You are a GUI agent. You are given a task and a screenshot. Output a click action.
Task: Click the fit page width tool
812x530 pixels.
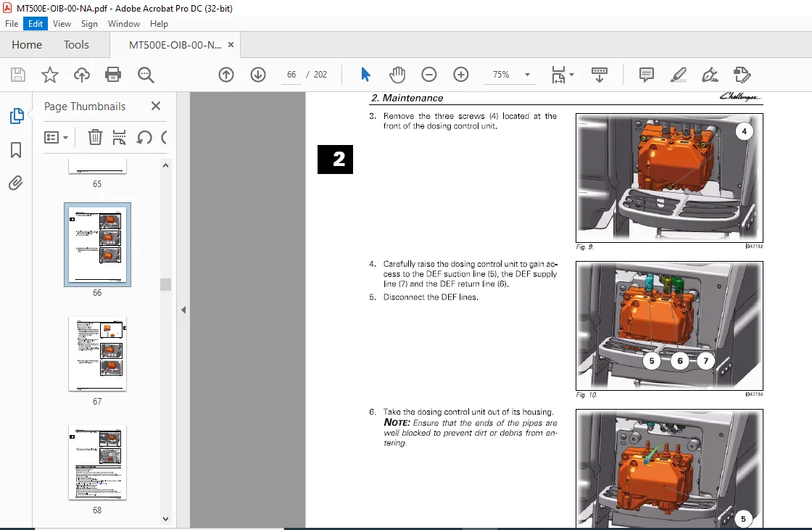pos(558,75)
